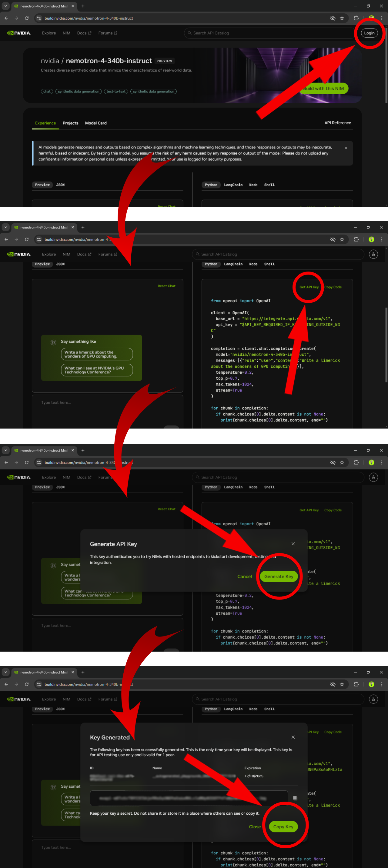Dismiss the AI disclaimer banner with its X
This screenshot has height=868, width=388.
pos(346,148)
